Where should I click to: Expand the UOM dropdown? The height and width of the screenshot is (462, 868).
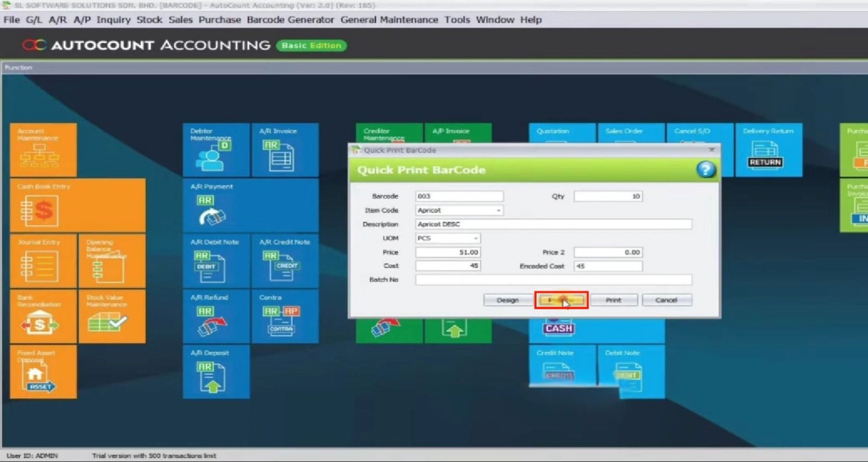[x=476, y=238]
